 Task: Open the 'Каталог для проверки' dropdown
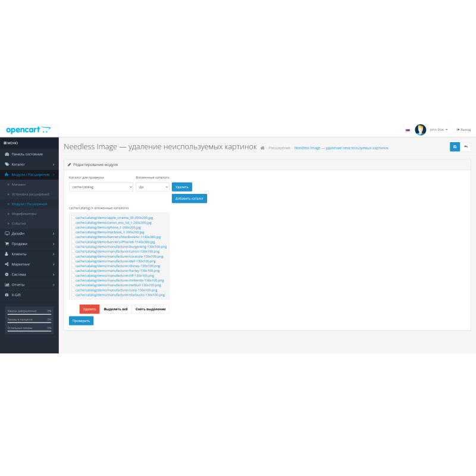point(101,187)
